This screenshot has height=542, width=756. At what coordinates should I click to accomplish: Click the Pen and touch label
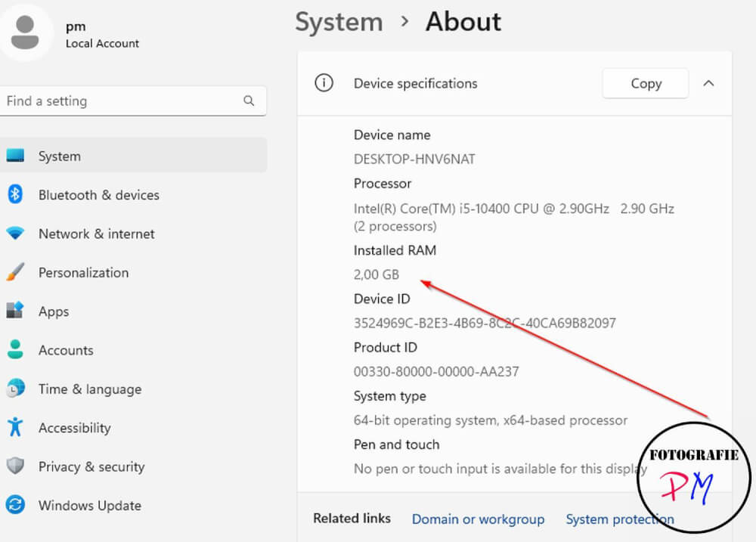[x=396, y=444]
